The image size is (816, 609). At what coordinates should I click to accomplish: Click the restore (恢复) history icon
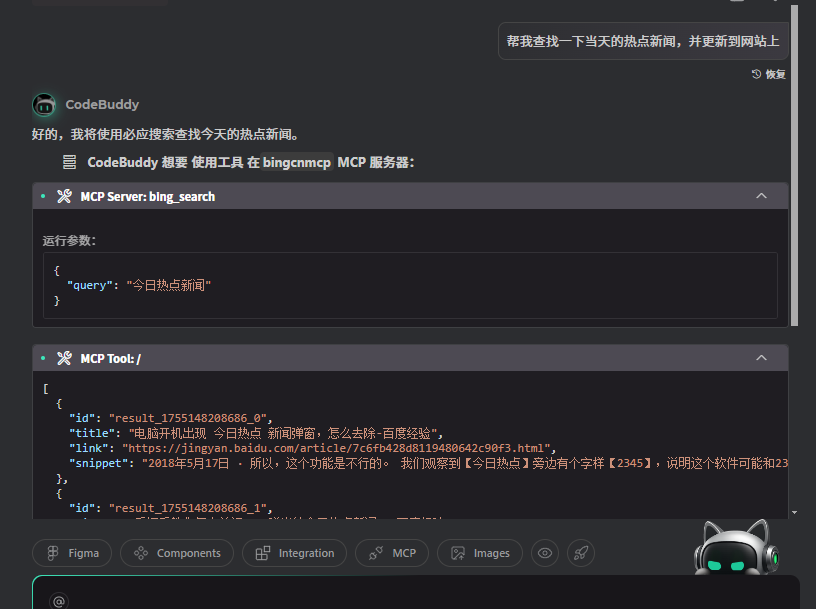point(756,74)
